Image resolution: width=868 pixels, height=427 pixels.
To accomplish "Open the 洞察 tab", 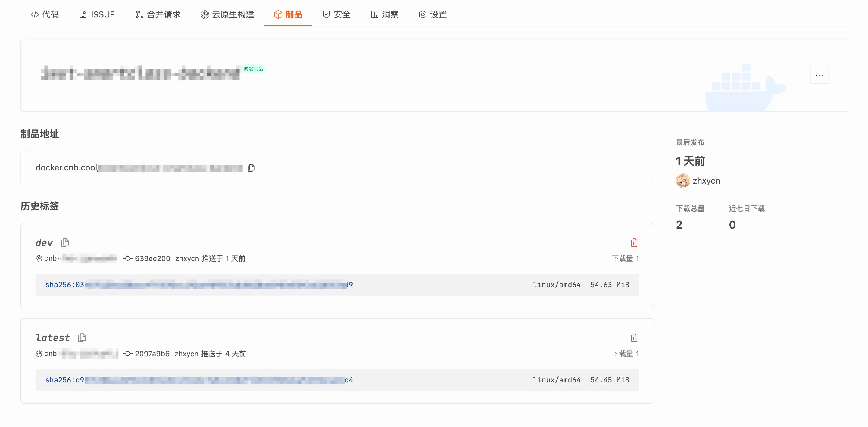I will click(385, 14).
